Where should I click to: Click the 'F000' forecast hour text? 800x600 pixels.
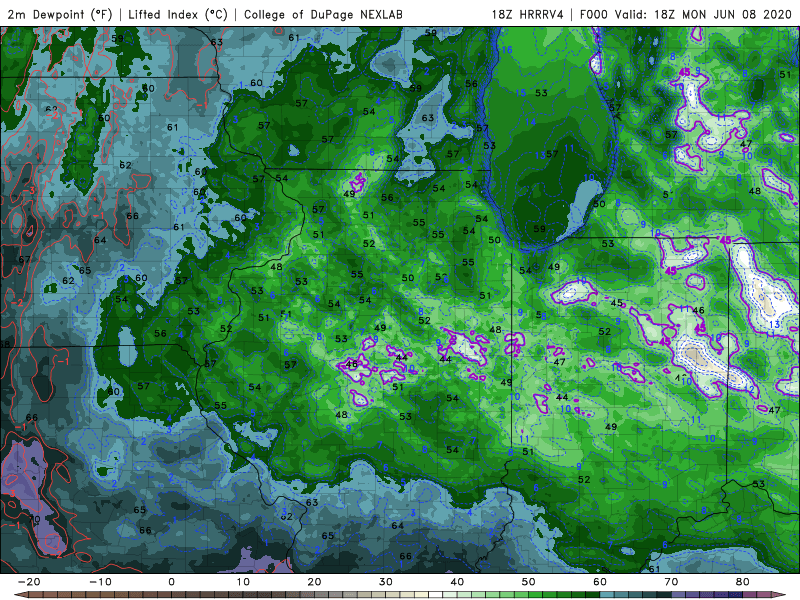click(x=593, y=14)
